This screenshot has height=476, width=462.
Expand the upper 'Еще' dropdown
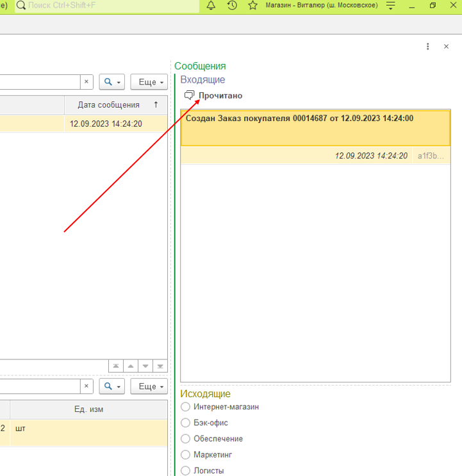tap(149, 82)
